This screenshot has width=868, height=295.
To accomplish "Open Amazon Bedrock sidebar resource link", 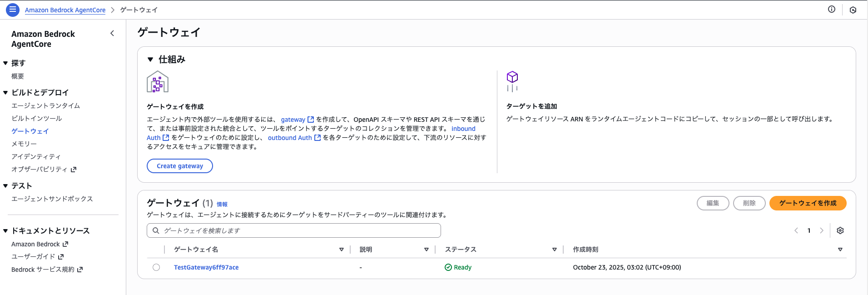I will point(35,244).
